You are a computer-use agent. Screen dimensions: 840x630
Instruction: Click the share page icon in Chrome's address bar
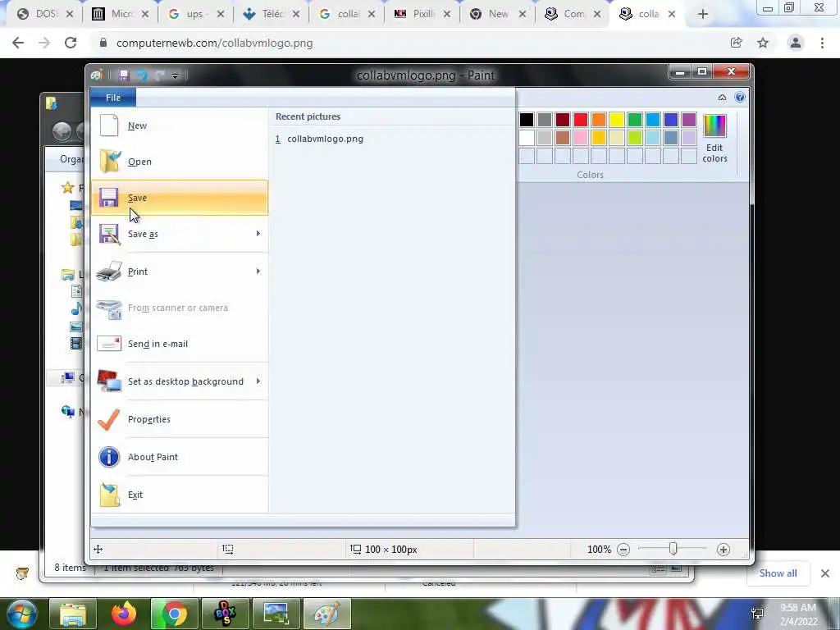pos(736,43)
